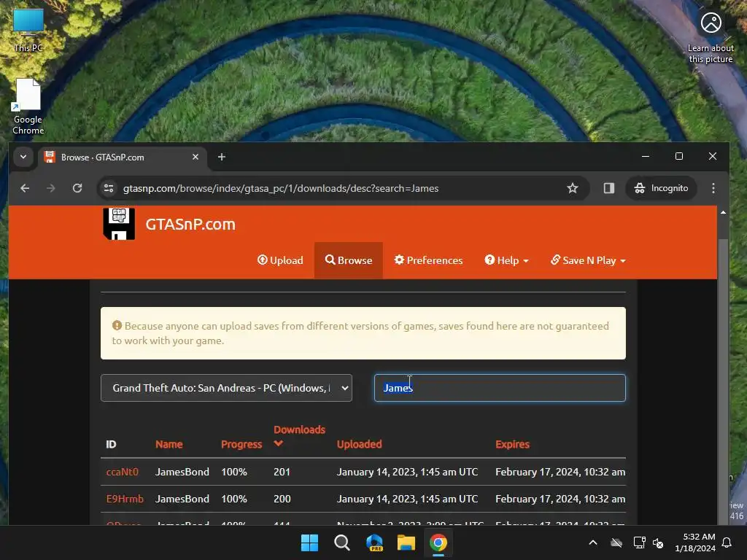Screen dimensions: 747x560
Task: Click the muted volume tray icon
Action: click(x=658, y=542)
